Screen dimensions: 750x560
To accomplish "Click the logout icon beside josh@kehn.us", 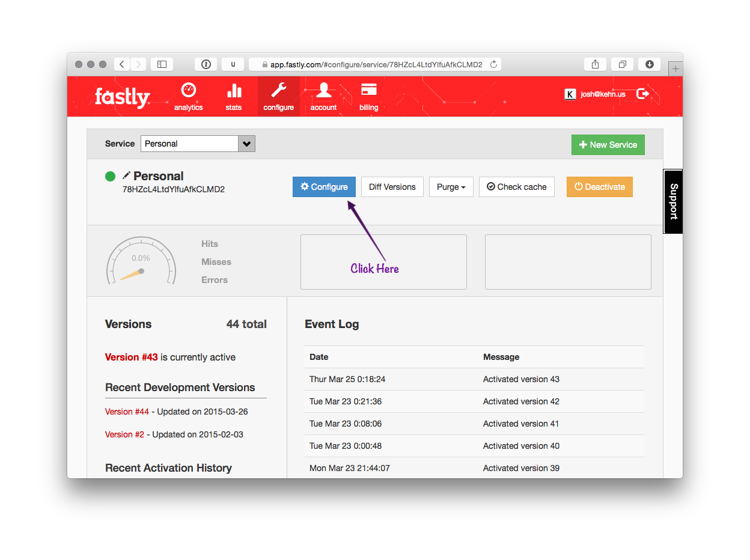I will point(643,94).
